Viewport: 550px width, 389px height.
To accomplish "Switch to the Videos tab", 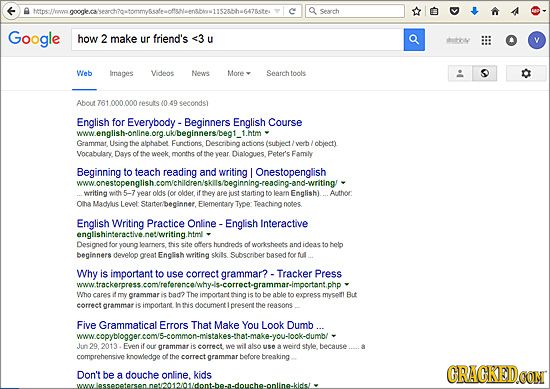I will 162,73.
